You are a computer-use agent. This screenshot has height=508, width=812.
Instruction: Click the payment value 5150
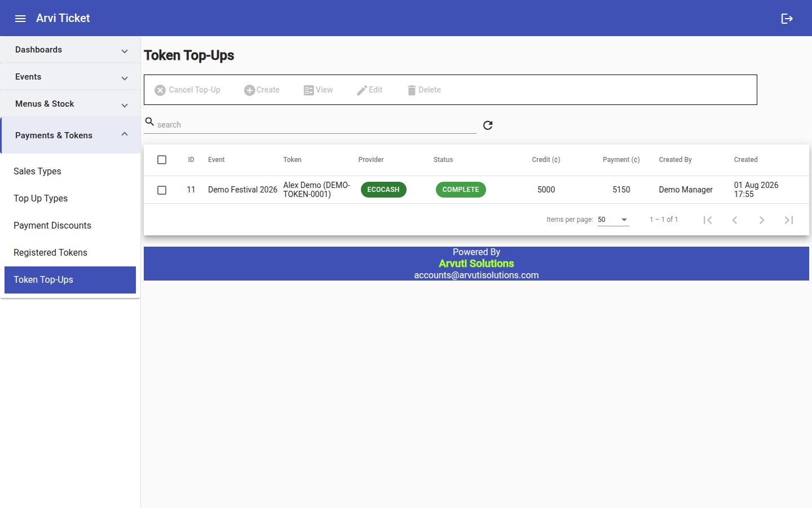pyautogui.click(x=621, y=190)
